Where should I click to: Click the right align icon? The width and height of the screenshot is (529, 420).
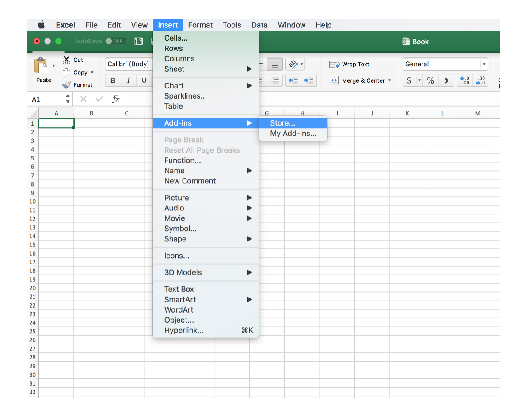tap(275, 81)
